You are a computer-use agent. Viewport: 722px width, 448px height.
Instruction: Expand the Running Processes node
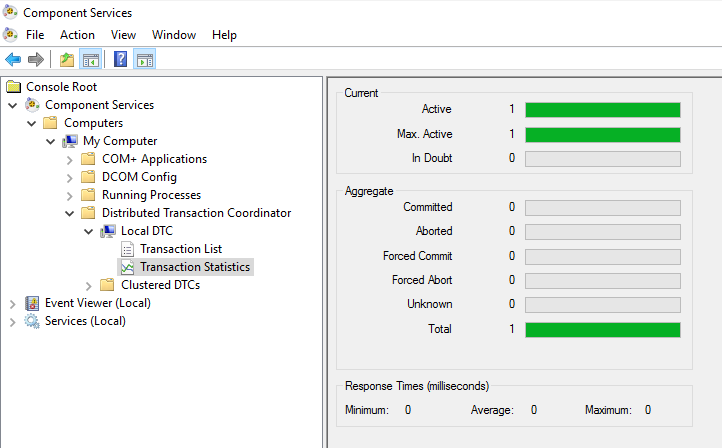pyautogui.click(x=70, y=196)
